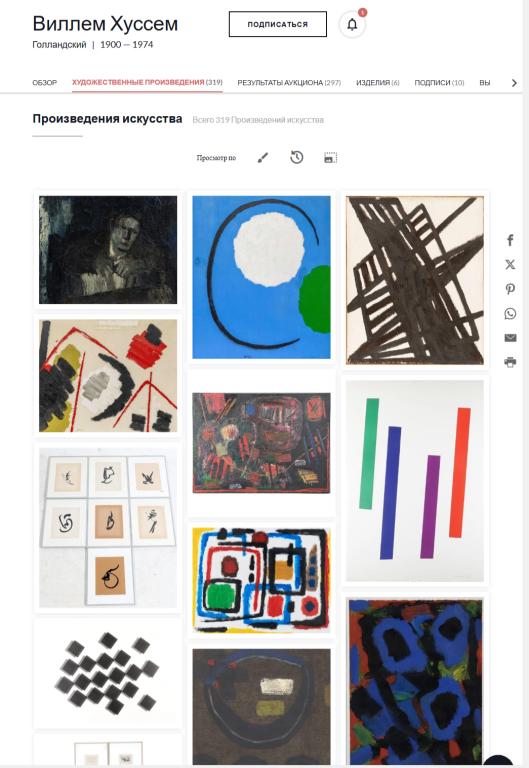Open the black checkered squares artwork
529x768 pixels.
click(108, 673)
